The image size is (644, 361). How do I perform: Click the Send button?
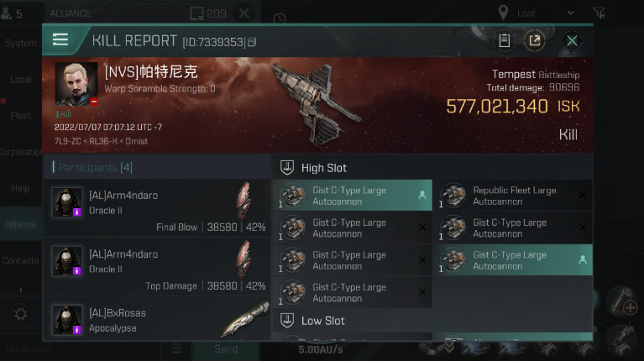click(x=226, y=349)
